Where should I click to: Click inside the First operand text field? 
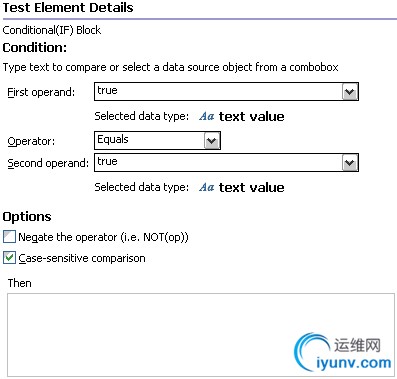(218, 92)
